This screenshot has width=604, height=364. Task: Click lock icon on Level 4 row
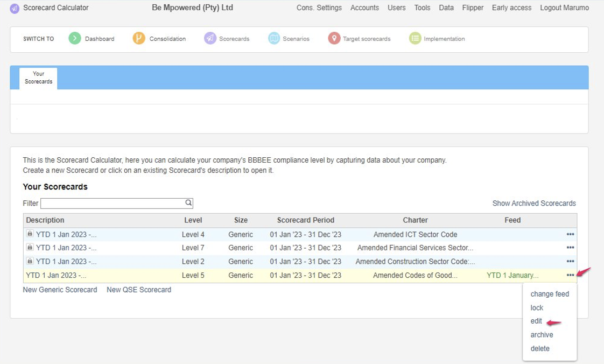pyautogui.click(x=30, y=234)
